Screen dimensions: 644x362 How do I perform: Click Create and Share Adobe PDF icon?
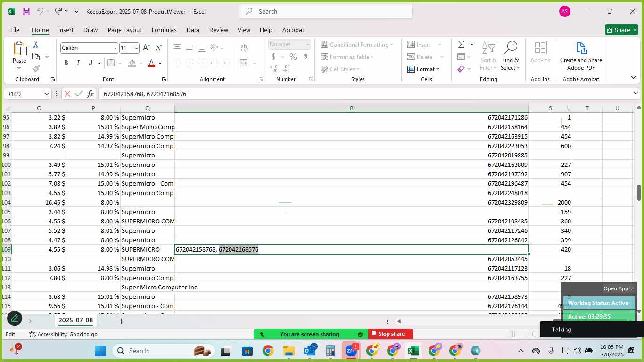(x=581, y=57)
